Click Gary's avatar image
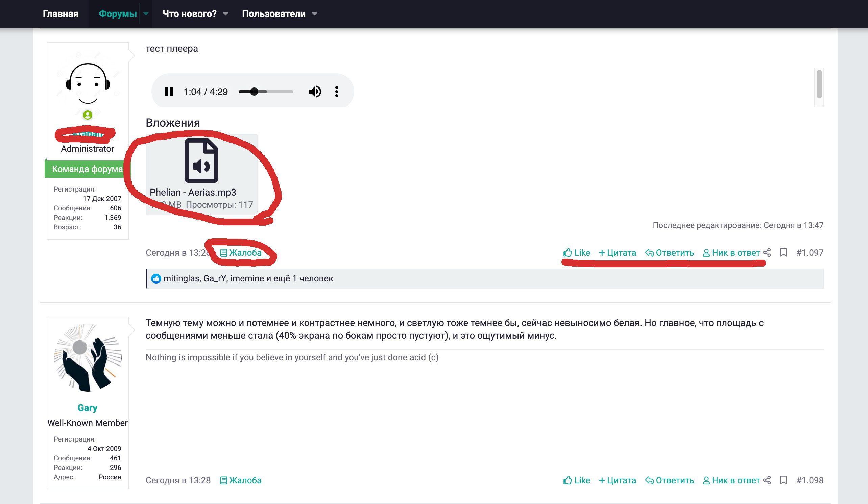Viewport: 868px width, 504px height. pyautogui.click(x=88, y=358)
